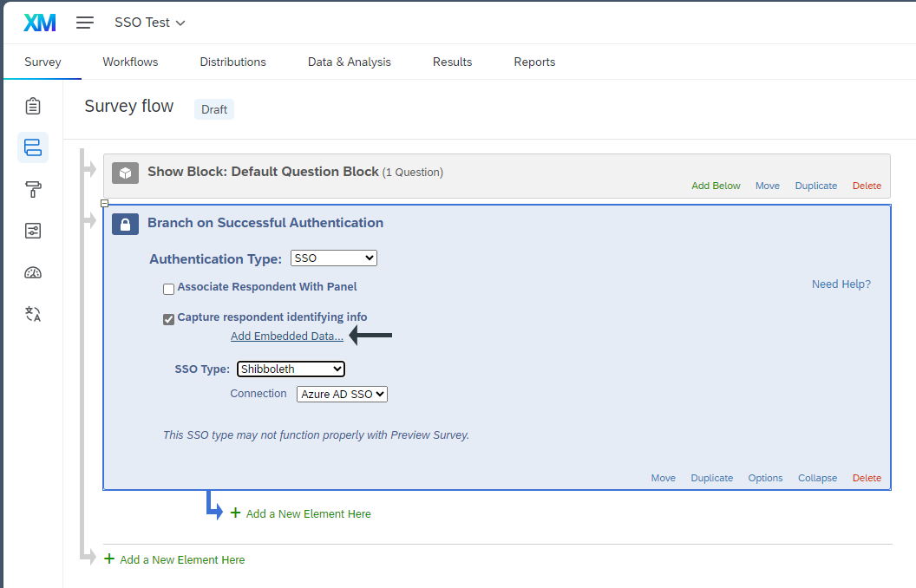Enable Associate Respondent With Panel checkbox
Image resolution: width=916 pixels, height=588 pixels.
pos(169,288)
